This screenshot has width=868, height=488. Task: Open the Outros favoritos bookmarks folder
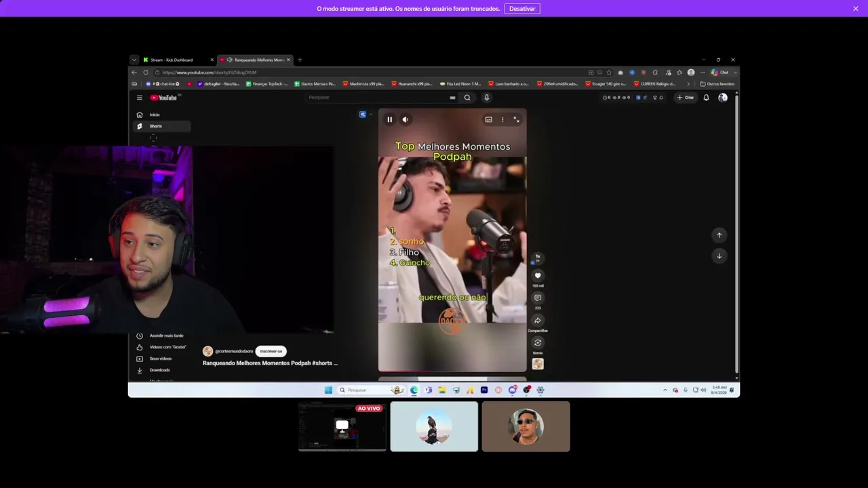717,84
